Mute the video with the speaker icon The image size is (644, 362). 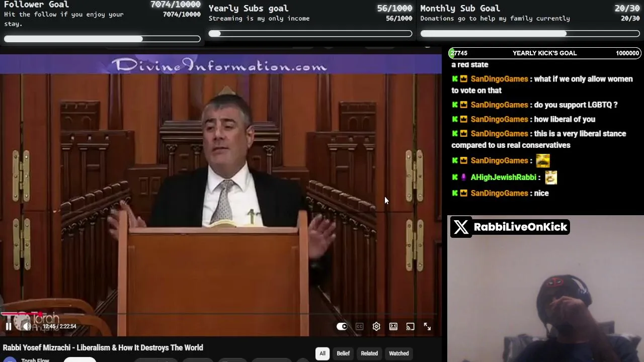tap(27, 326)
